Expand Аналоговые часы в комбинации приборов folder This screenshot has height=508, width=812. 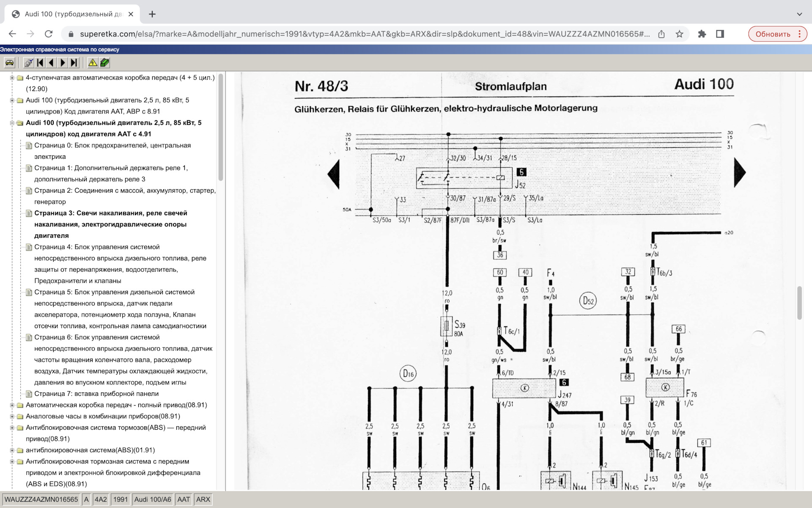(x=12, y=417)
